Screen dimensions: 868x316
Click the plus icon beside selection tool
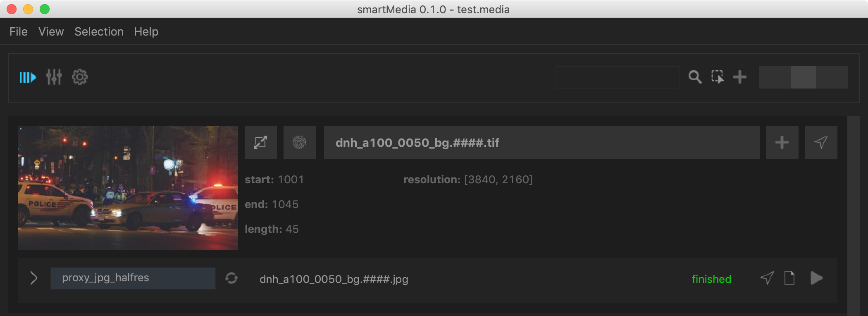740,77
